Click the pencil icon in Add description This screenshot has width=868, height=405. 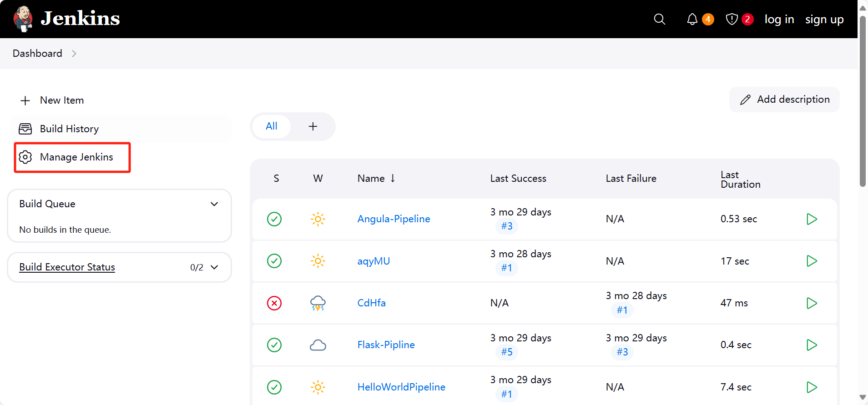[745, 100]
